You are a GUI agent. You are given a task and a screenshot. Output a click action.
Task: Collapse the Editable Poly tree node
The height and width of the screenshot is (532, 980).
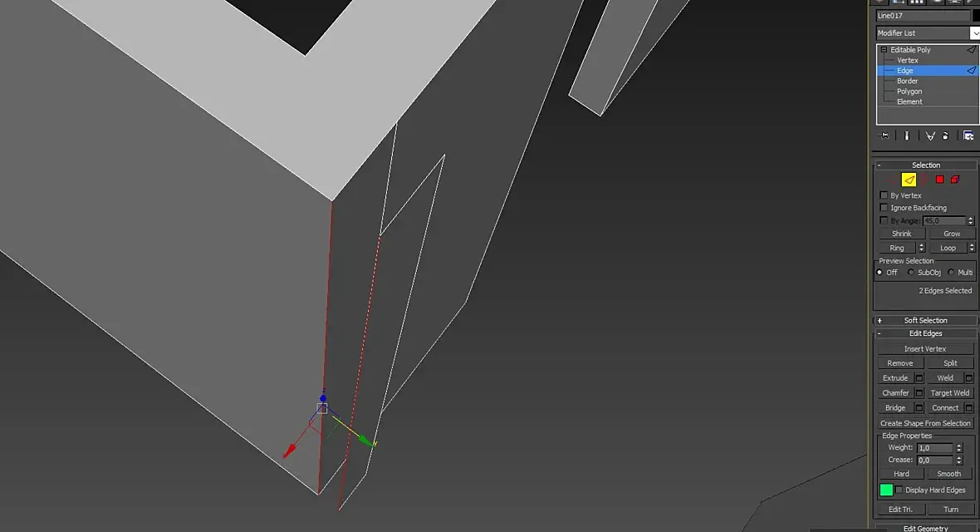pyautogui.click(x=884, y=49)
